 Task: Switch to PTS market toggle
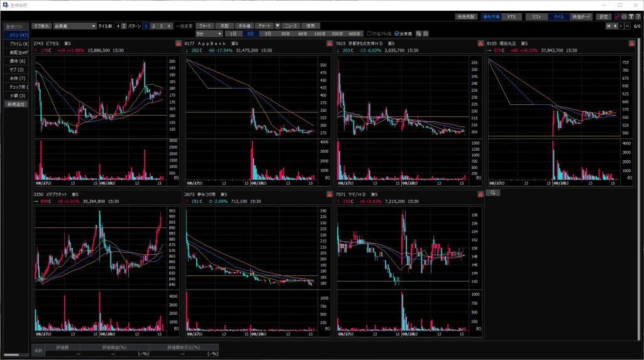(511, 17)
